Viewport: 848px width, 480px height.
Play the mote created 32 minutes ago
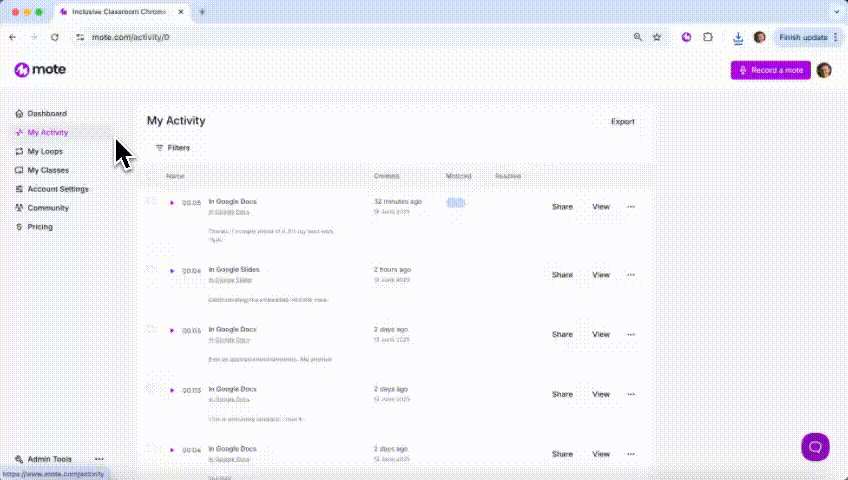click(172, 203)
